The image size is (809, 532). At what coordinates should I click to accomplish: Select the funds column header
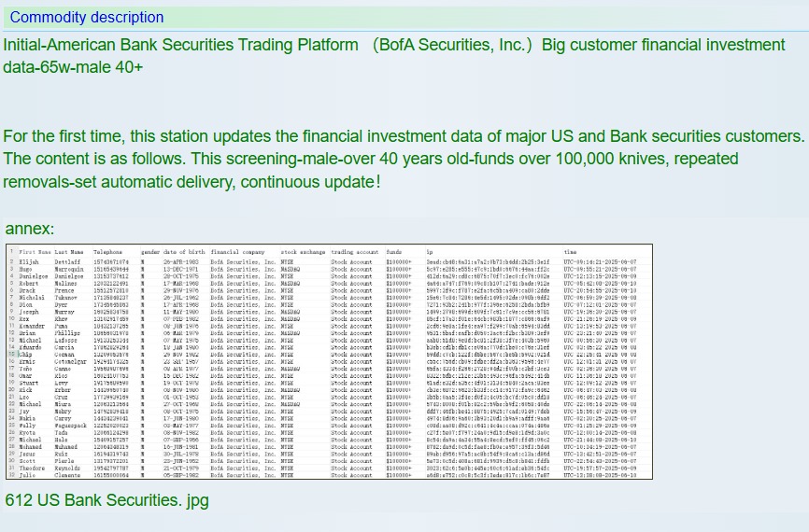pyautogui.click(x=394, y=252)
